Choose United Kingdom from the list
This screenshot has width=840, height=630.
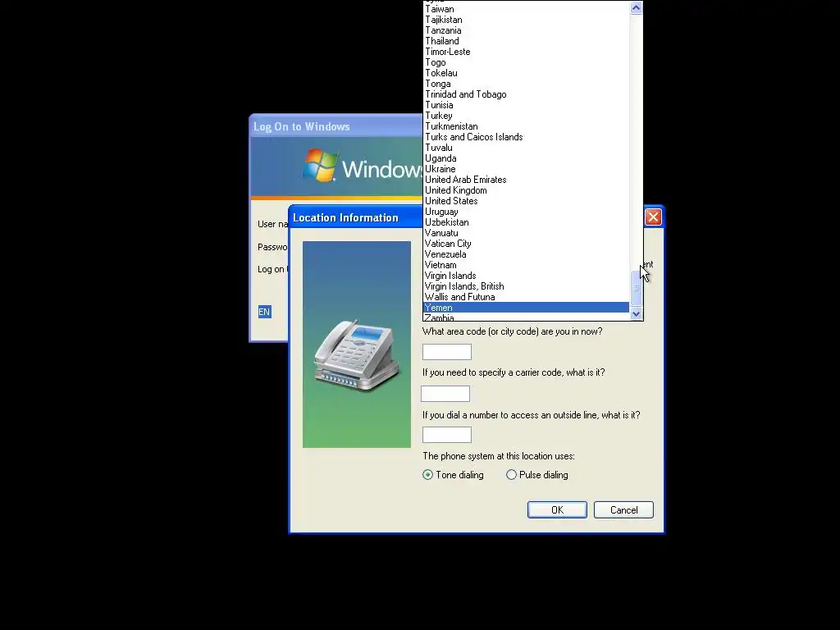[526, 190]
